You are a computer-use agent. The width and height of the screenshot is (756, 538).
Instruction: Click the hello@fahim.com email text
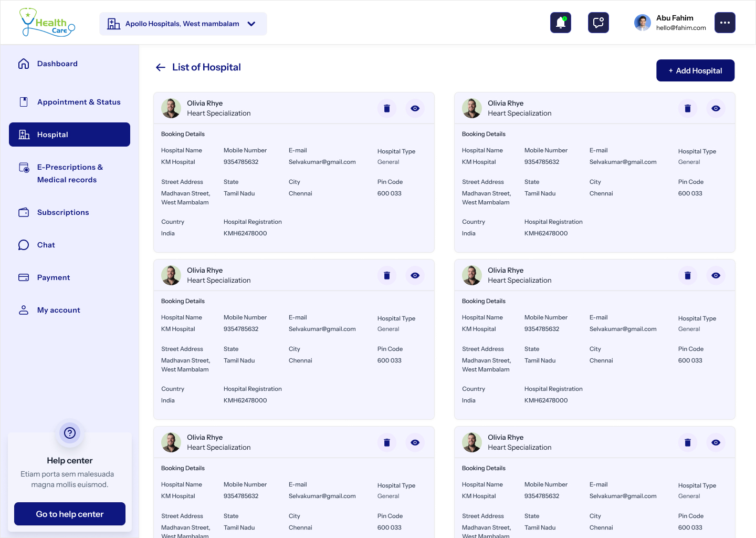click(x=681, y=28)
